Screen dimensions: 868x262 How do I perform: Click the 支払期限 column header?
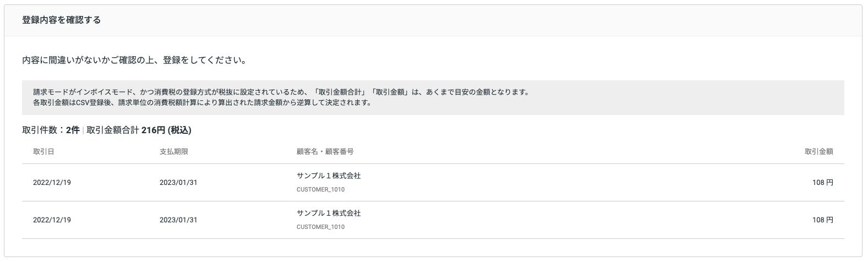coord(174,151)
